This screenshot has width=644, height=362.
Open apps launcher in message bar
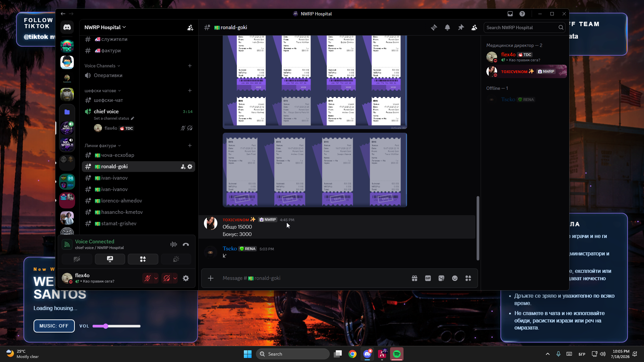click(468, 278)
